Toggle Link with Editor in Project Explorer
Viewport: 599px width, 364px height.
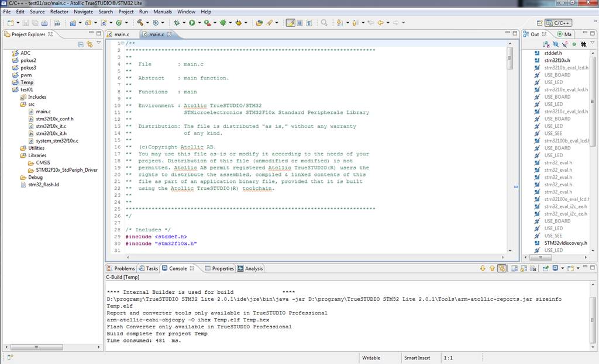[89, 44]
